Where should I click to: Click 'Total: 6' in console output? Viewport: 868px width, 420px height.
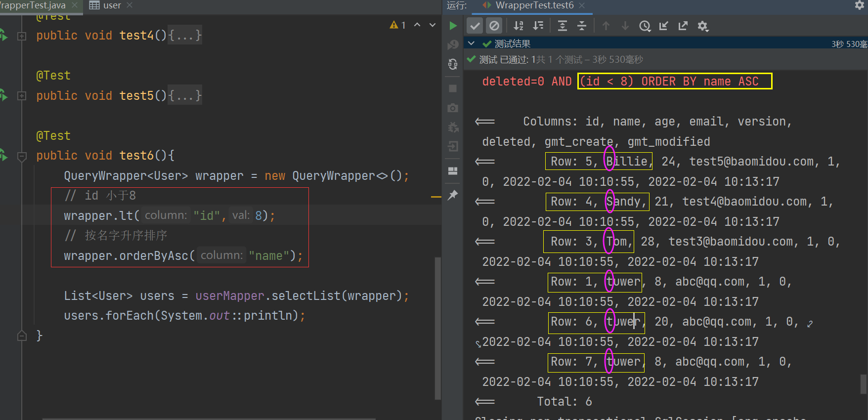coord(564,402)
